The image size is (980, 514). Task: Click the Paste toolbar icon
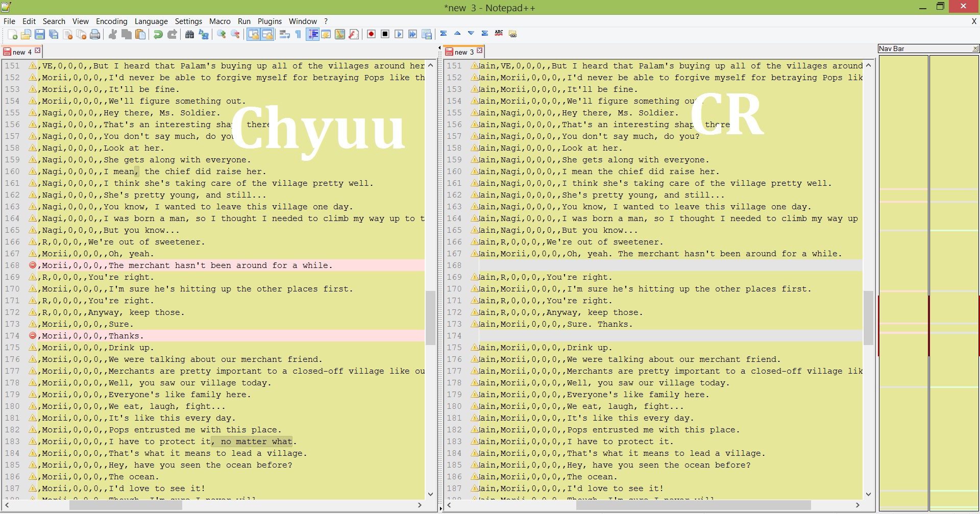click(140, 34)
